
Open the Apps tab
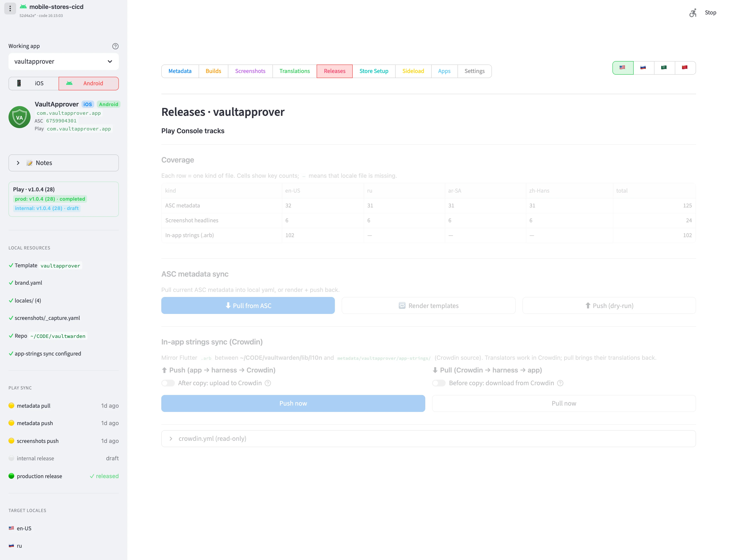(x=444, y=71)
